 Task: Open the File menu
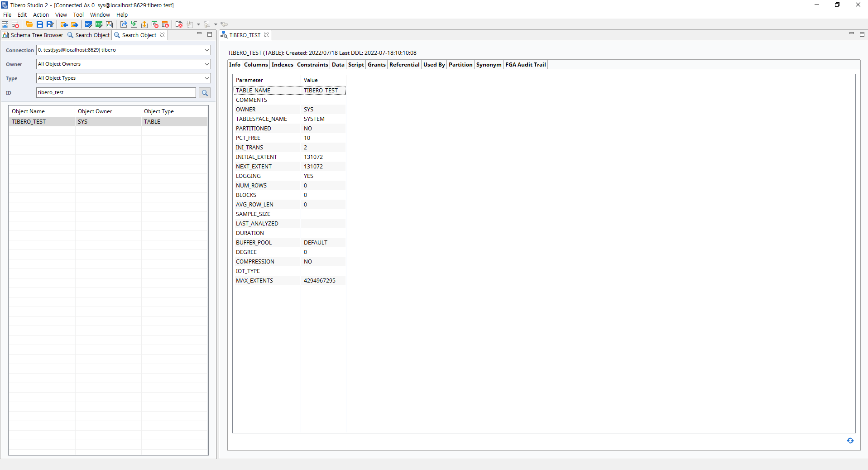pyautogui.click(x=7, y=14)
